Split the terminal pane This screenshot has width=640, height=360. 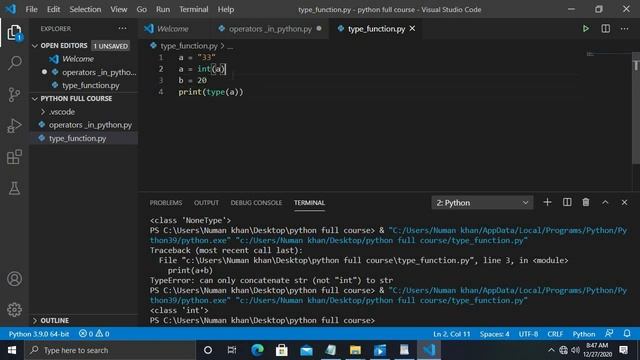pos(567,202)
